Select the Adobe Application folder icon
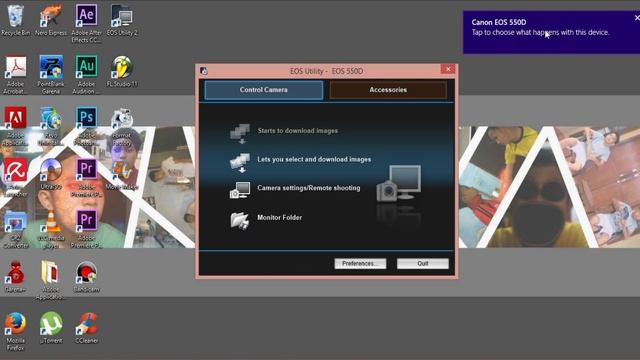 tap(51, 281)
